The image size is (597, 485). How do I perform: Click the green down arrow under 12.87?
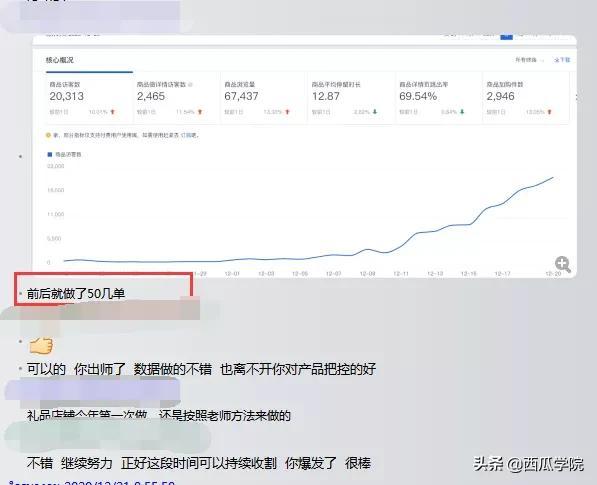point(375,112)
